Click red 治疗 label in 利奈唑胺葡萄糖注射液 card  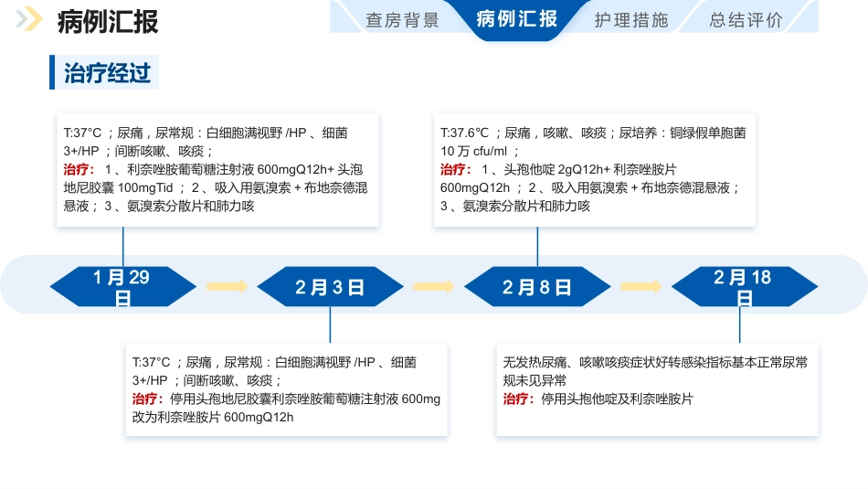coord(79,169)
